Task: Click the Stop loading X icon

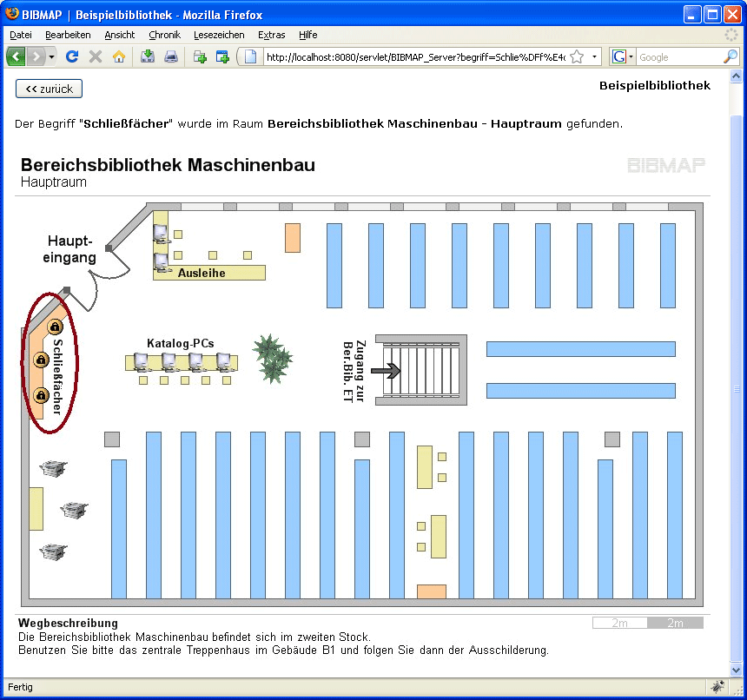Action: click(x=96, y=56)
